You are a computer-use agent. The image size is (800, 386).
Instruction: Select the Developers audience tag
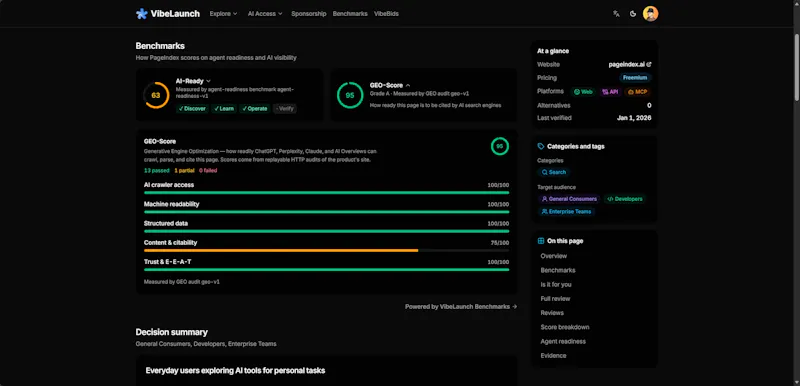pos(624,199)
